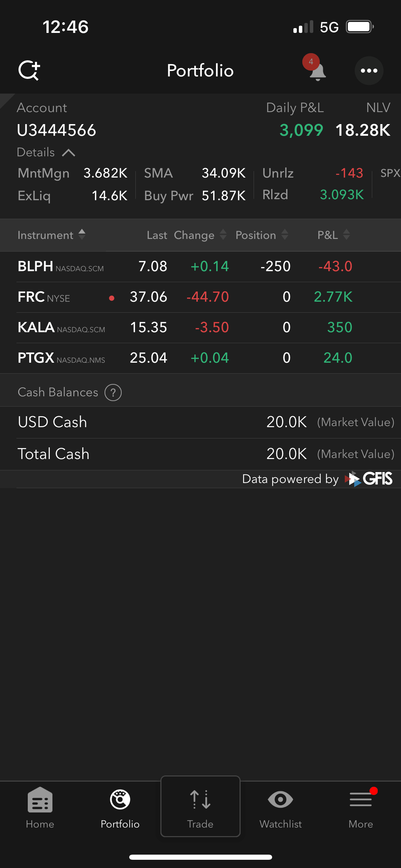Tap the USD Cash balance row

coord(200,422)
